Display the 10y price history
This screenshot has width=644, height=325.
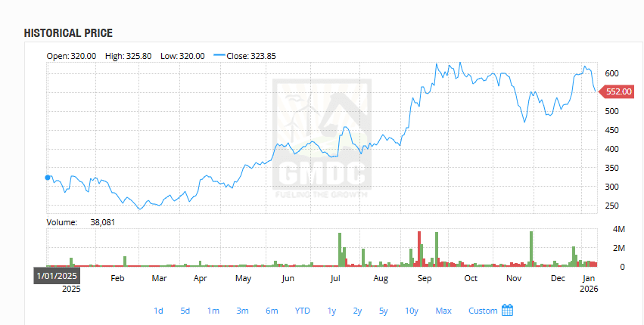[412, 311]
